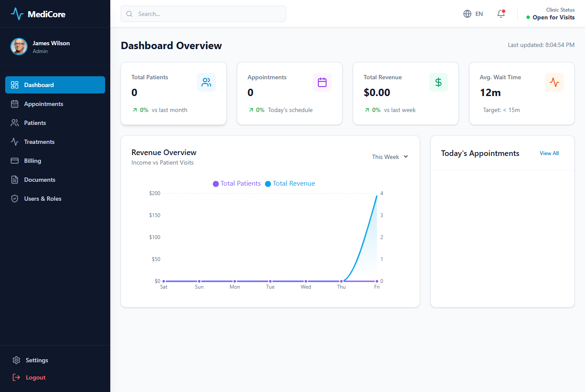The width and height of the screenshot is (585, 392).
Task: Click the purple Total Patients legend dot
Action: (216, 184)
